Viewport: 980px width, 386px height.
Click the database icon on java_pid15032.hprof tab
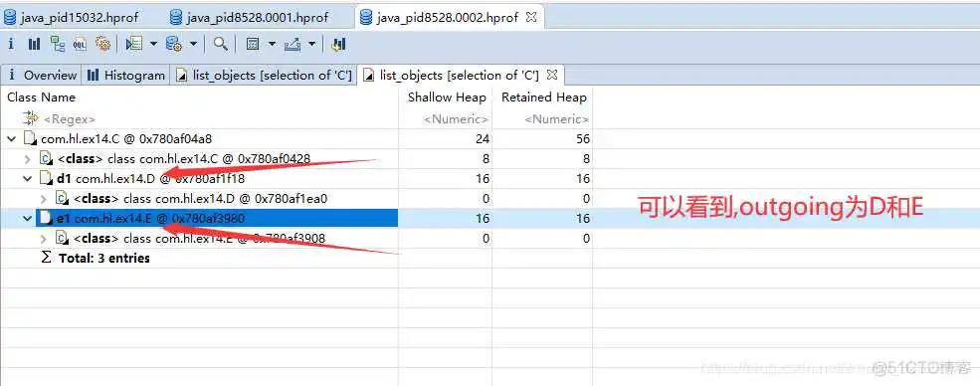coord(9,18)
